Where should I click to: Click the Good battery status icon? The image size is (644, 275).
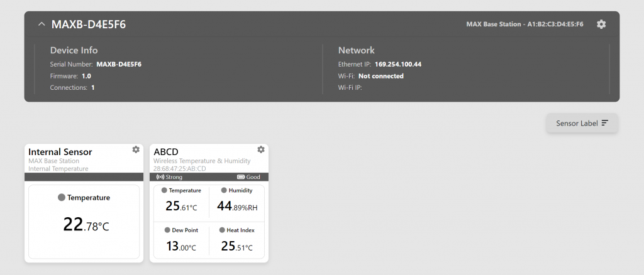pyautogui.click(x=241, y=177)
